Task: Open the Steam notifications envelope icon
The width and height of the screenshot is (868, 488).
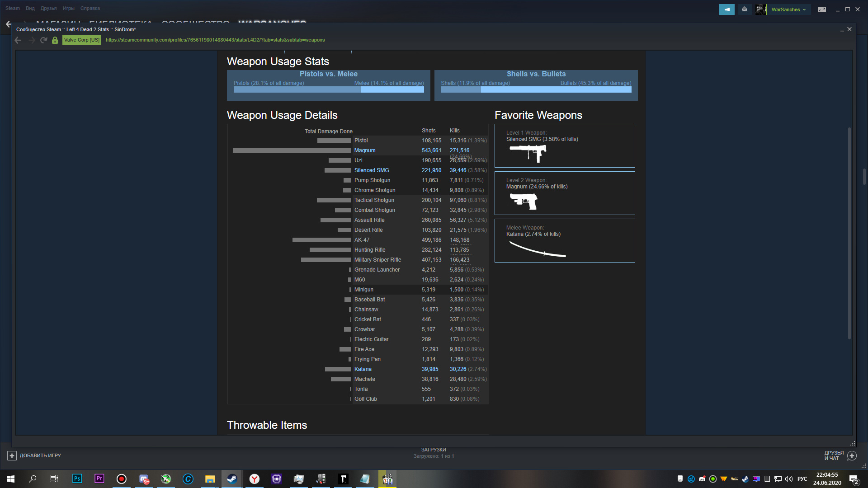Action: click(x=744, y=9)
